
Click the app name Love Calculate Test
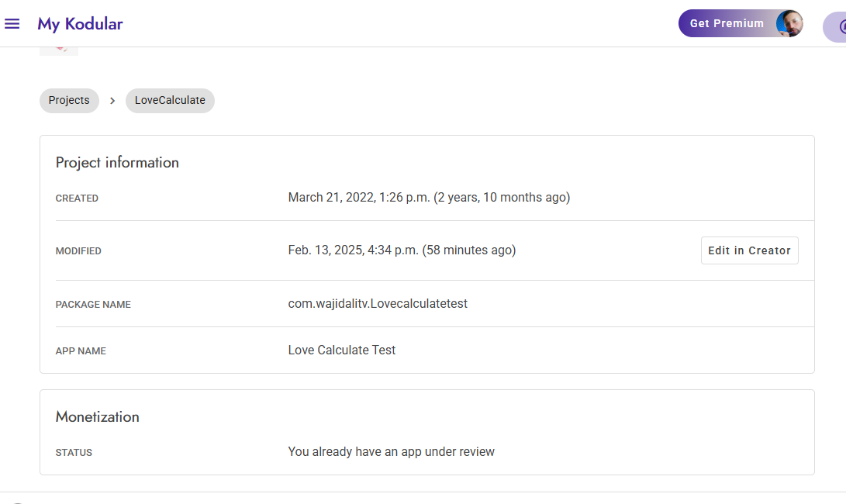point(341,350)
